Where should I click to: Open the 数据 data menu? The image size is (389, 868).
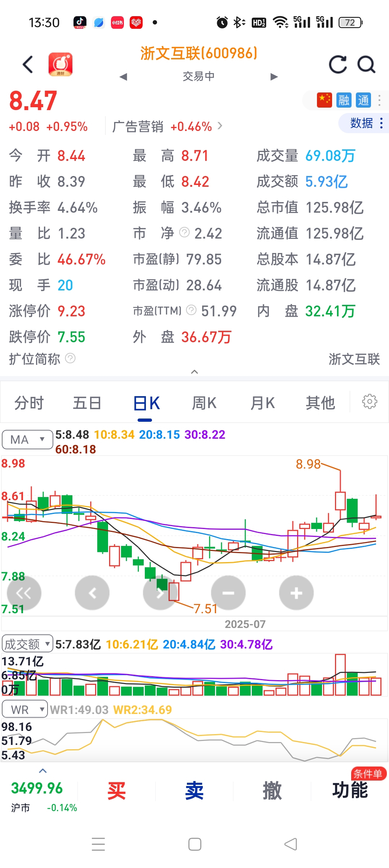[x=364, y=123]
